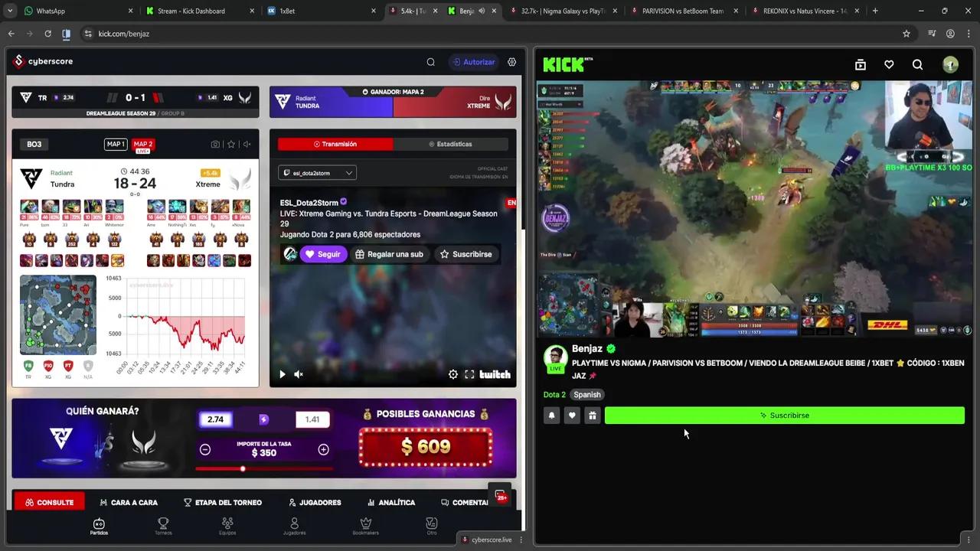
Task: Open the CARA A CARA tab
Action: 129,503
